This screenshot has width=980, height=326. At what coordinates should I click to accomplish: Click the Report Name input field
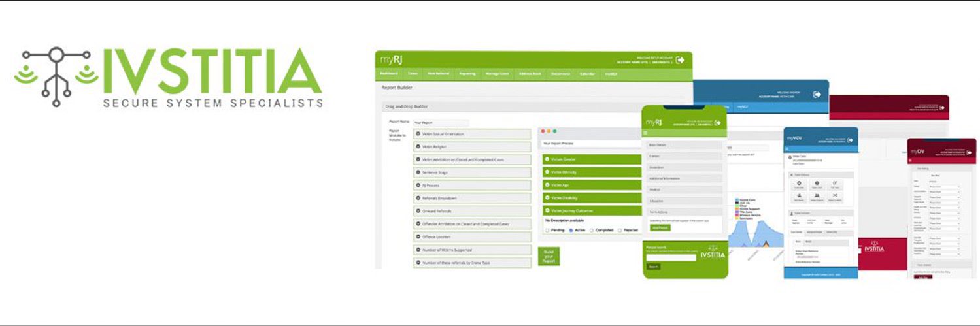pos(441,122)
